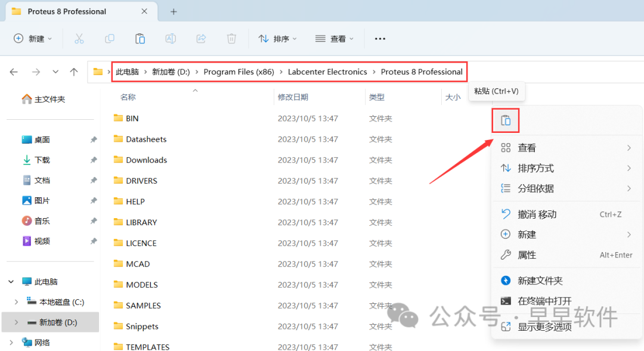Screen dimensions: 644x351
Task: Click the Paste icon in the toolbar
Action: point(140,38)
